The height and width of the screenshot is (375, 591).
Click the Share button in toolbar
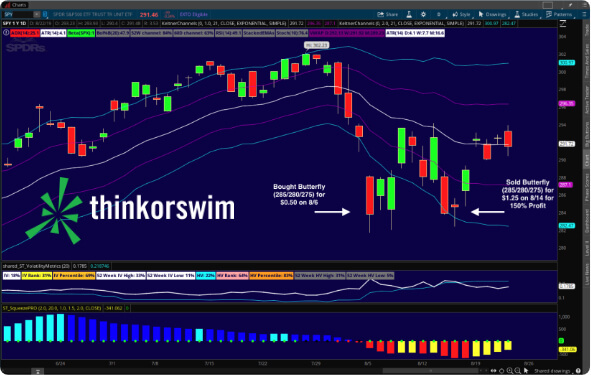(x=388, y=14)
